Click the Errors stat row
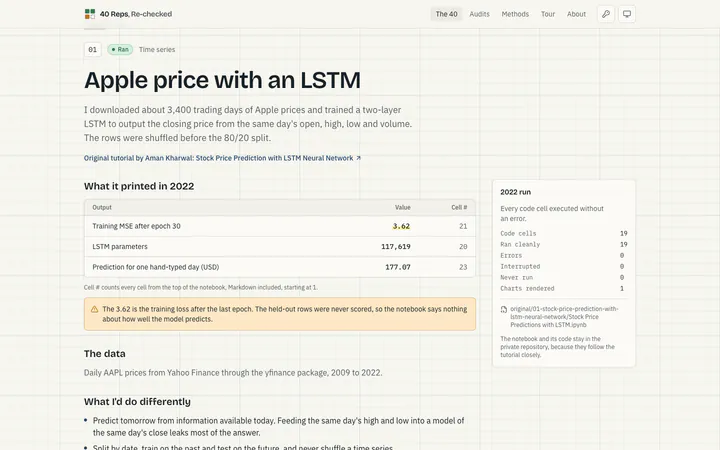720x450 pixels. pyautogui.click(x=564, y=255)
